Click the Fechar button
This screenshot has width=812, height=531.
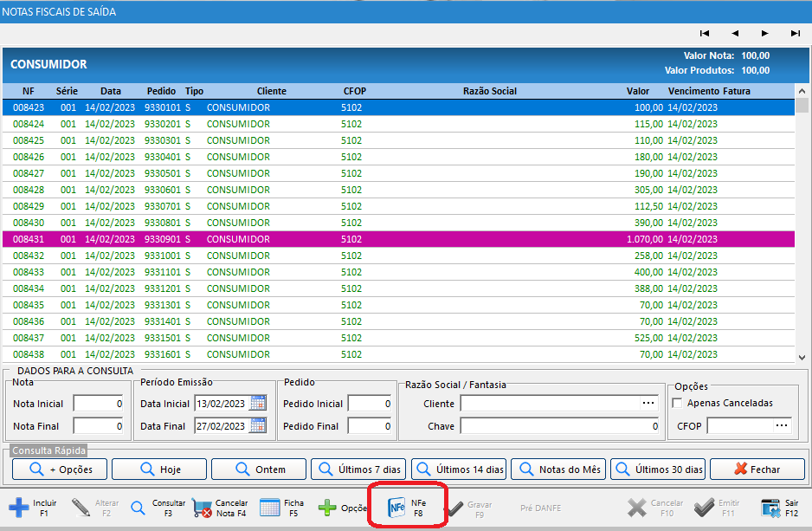click(757, 469)
